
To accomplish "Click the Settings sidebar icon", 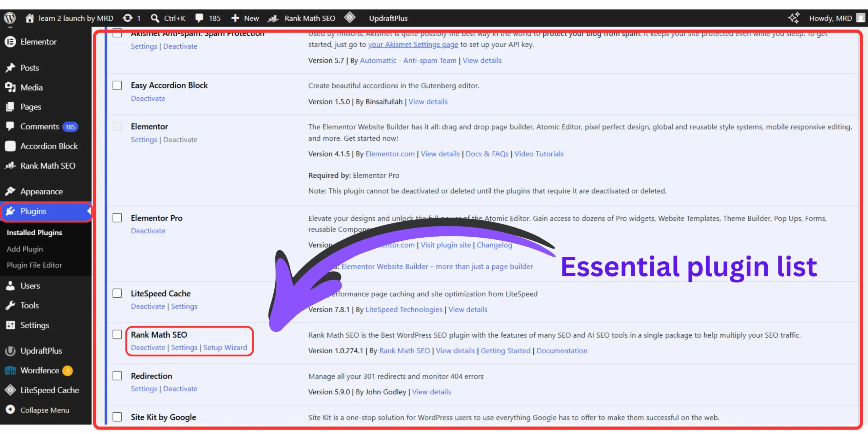I will point(10,325).
